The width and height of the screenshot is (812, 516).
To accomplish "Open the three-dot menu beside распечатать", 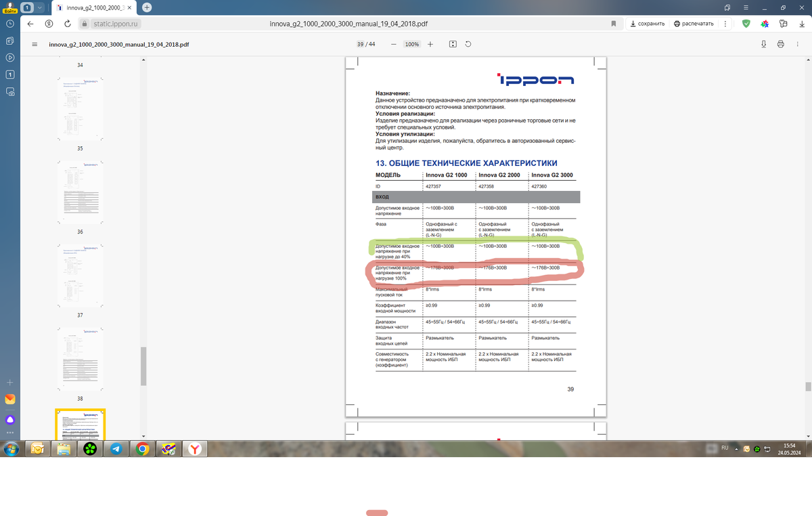I will pyautogui.click(x=725, y=24).
